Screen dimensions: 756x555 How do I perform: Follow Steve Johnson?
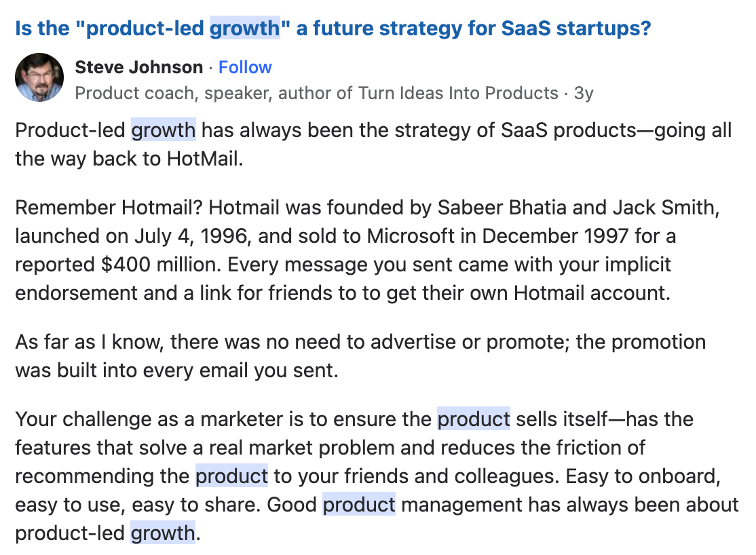click(x=245, y=67)
